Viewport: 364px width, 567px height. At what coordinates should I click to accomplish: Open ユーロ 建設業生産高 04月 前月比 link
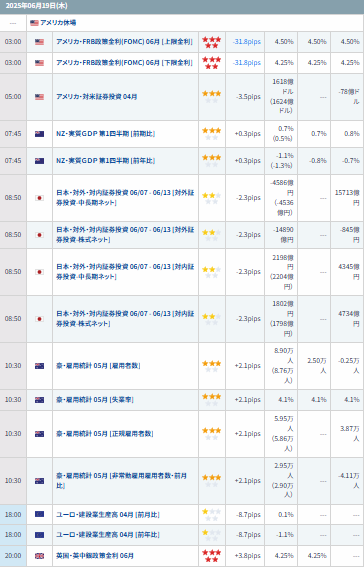tap(107, 515)
